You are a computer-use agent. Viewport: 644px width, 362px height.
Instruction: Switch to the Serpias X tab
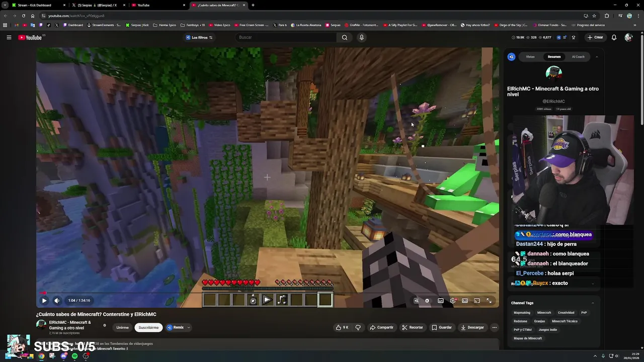[x=98, y=5]
